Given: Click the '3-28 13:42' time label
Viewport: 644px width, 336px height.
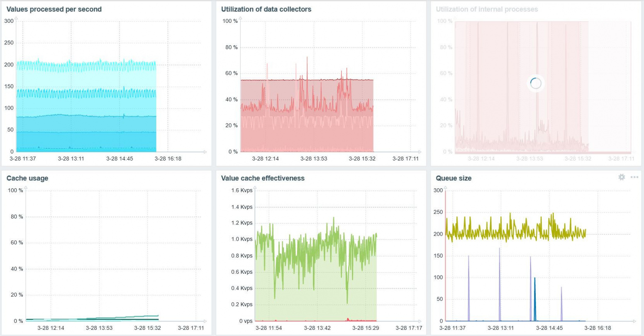Looking at the screenshot, I should 317,328.
